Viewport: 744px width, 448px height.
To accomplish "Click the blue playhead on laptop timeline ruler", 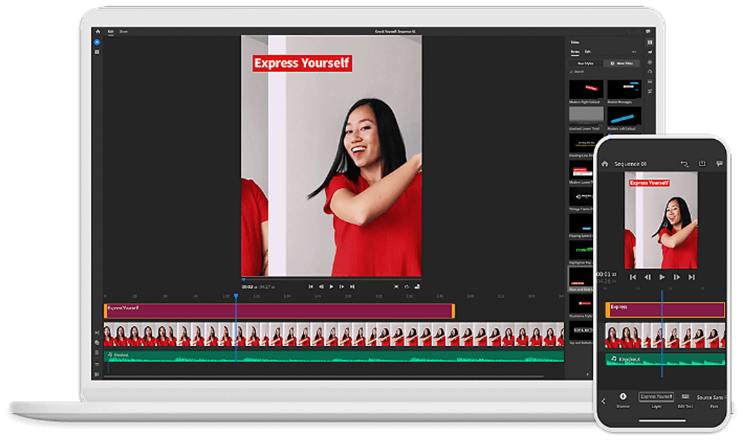I will pyautogui.click(x=236, y=296).
